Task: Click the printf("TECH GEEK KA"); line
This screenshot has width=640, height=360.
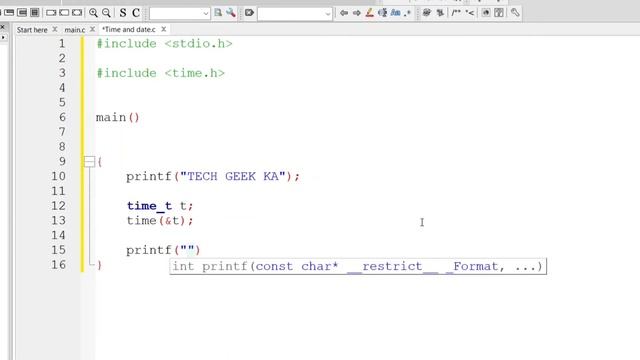Action: (x=213, y=176)
